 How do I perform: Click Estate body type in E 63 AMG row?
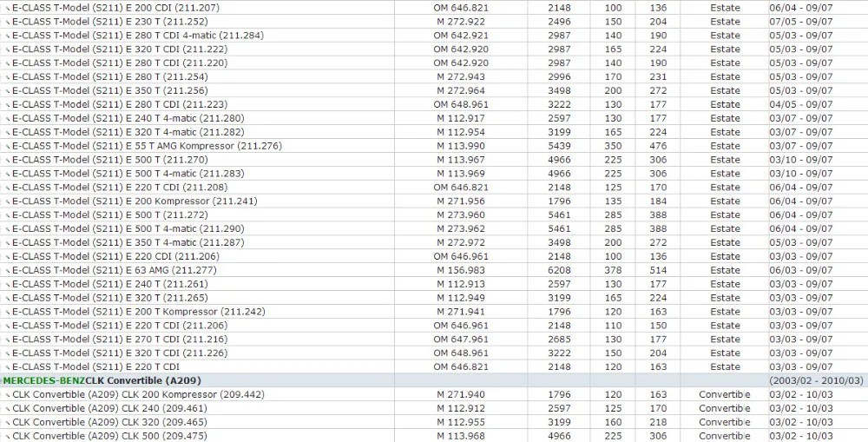725,270
